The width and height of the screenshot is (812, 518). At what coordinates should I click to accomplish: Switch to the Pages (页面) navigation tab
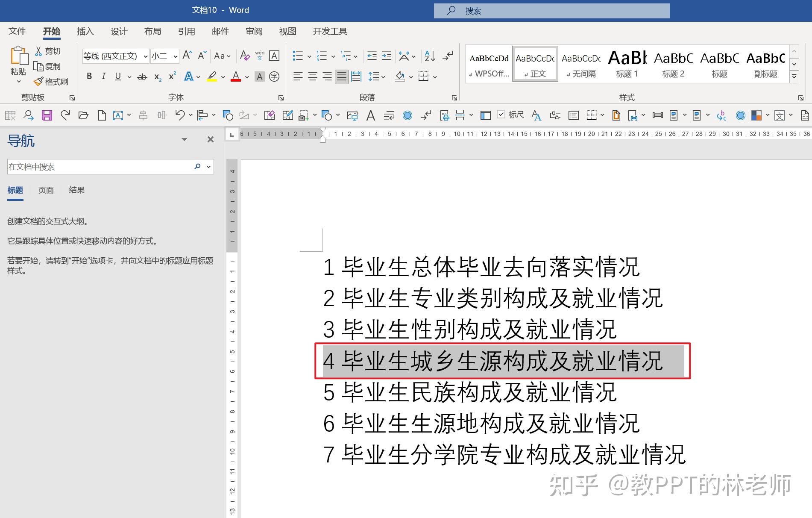[x=46, y=190]
